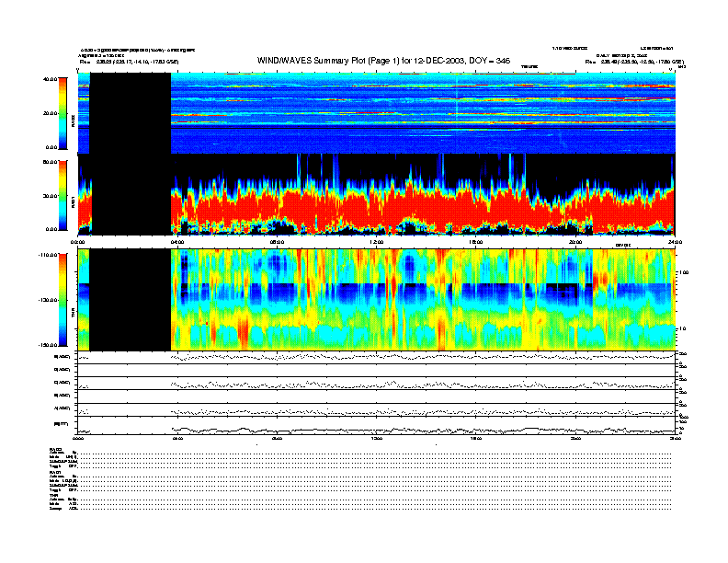The height and width of the screenshot is (563, 728).
Task: Click the WIND/WAVES Summary Plot title
Action: 383,61
